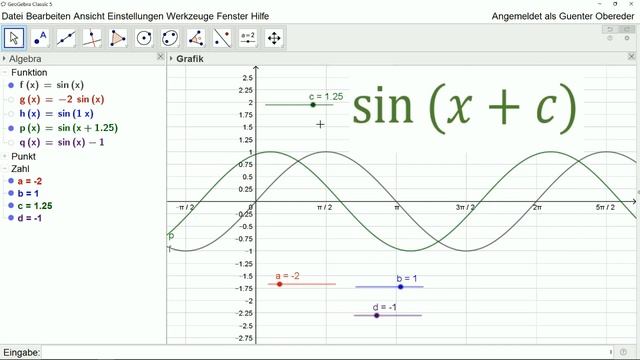Expand the Punkt group
Viewport: 640px width, 360px height.
pyautogui.click(x=5, y=156)
